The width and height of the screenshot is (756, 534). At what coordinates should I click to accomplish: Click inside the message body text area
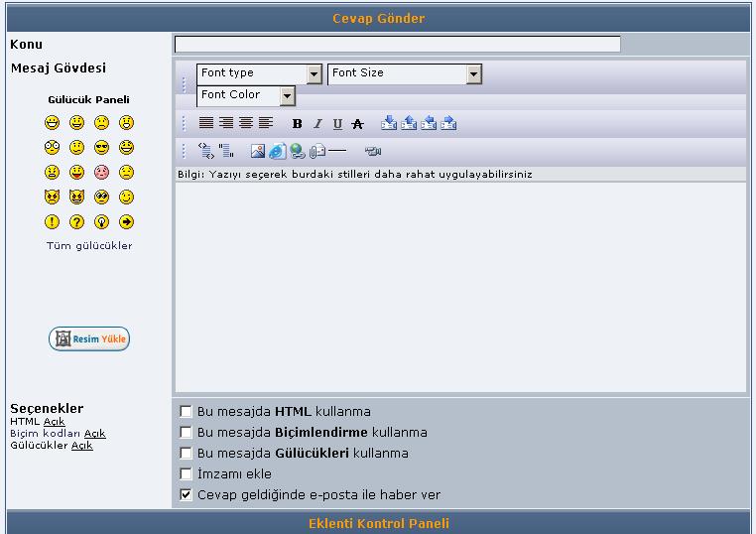[460, 288]
